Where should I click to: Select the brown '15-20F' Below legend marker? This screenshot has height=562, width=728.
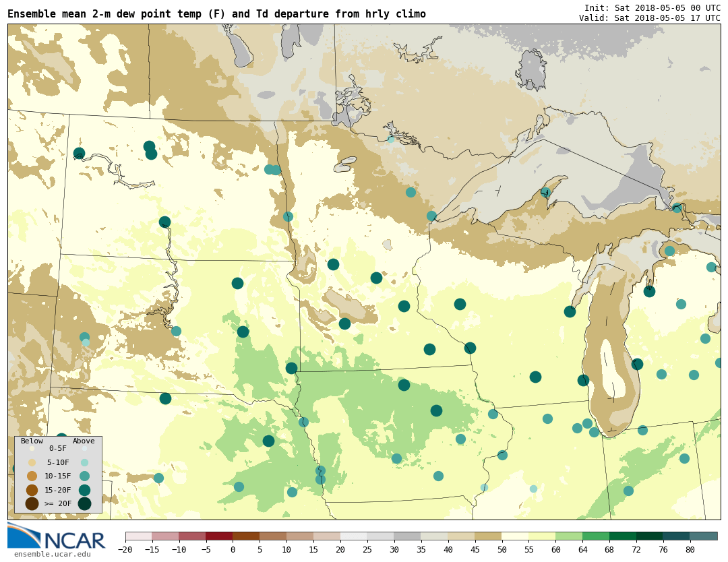click(32, 490)
